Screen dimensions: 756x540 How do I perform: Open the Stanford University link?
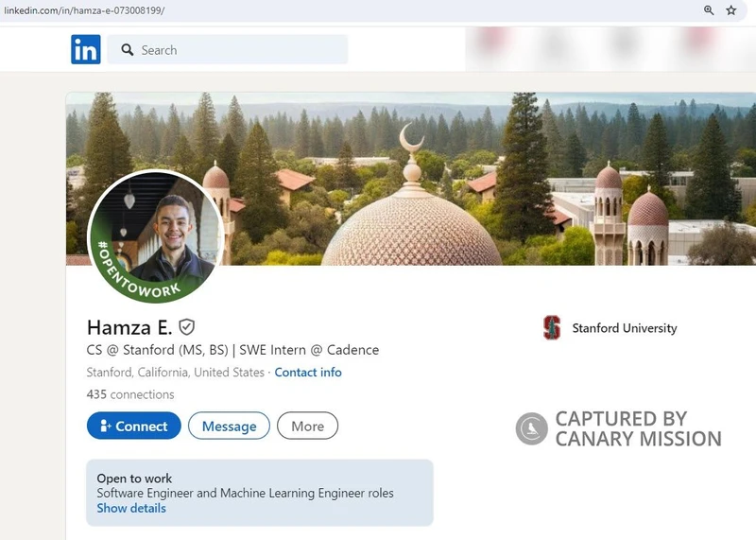[x=625, y=328]
